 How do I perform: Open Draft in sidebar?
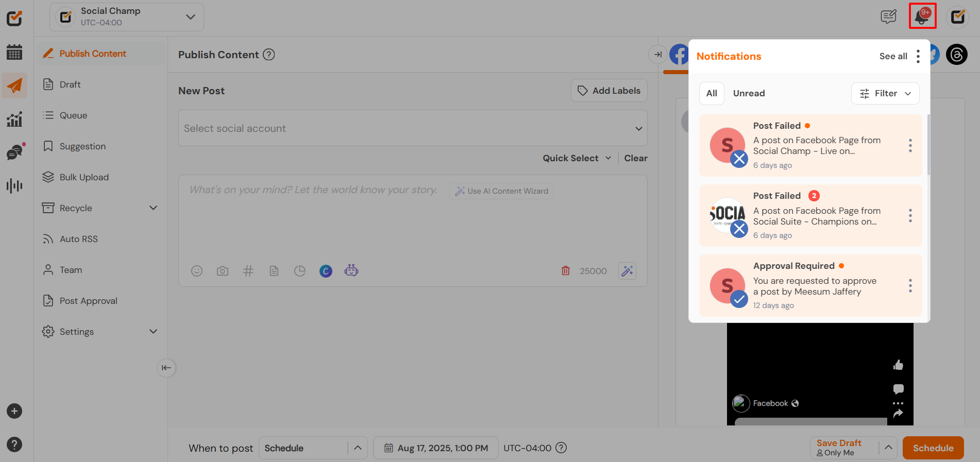101,84
